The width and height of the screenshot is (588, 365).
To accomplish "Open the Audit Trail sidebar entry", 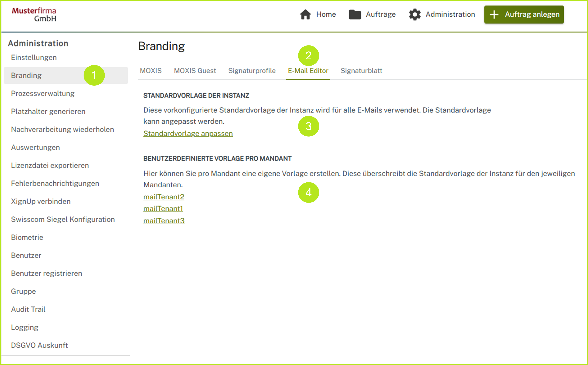I will (x=28, y=309).
